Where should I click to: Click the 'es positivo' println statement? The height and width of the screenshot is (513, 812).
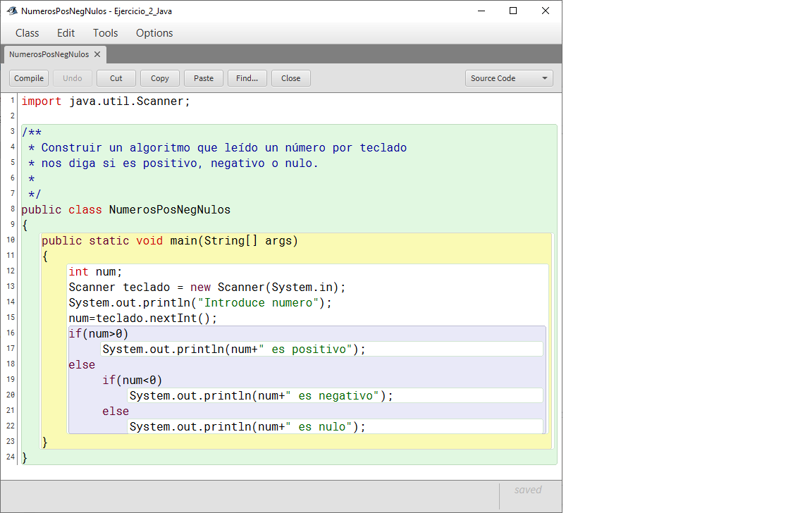coord(234,350)
